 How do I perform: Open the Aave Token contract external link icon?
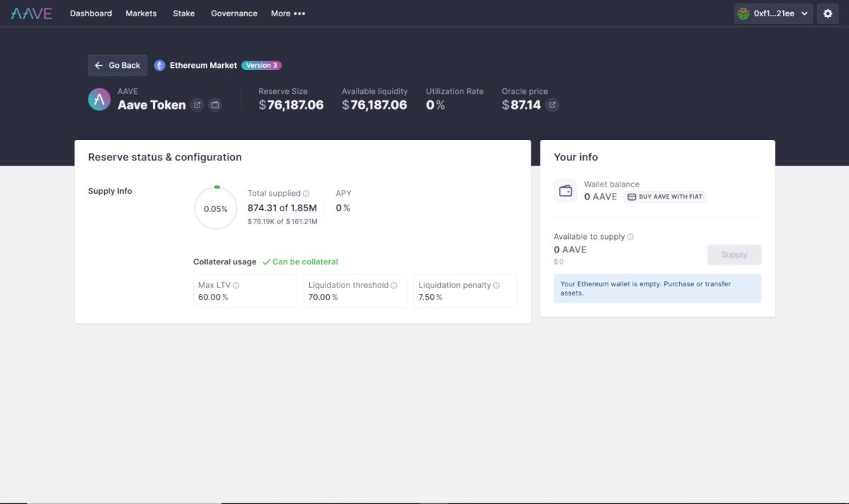197,105
